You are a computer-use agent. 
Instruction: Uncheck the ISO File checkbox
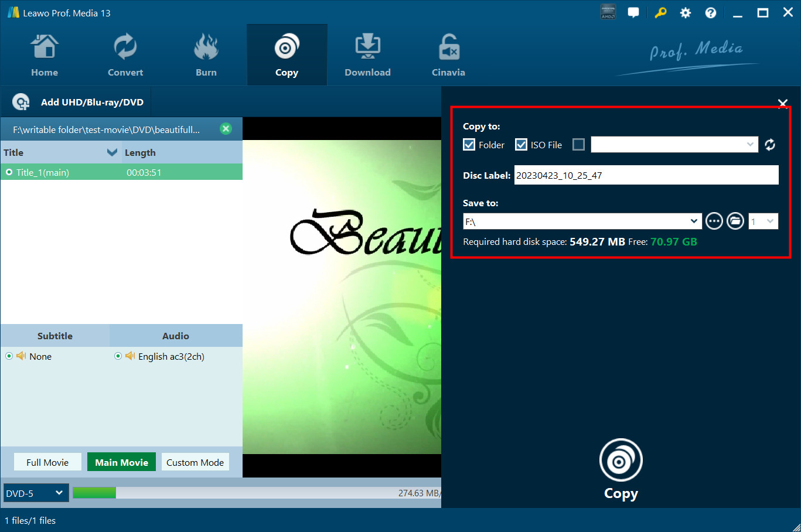pos(521,145)
